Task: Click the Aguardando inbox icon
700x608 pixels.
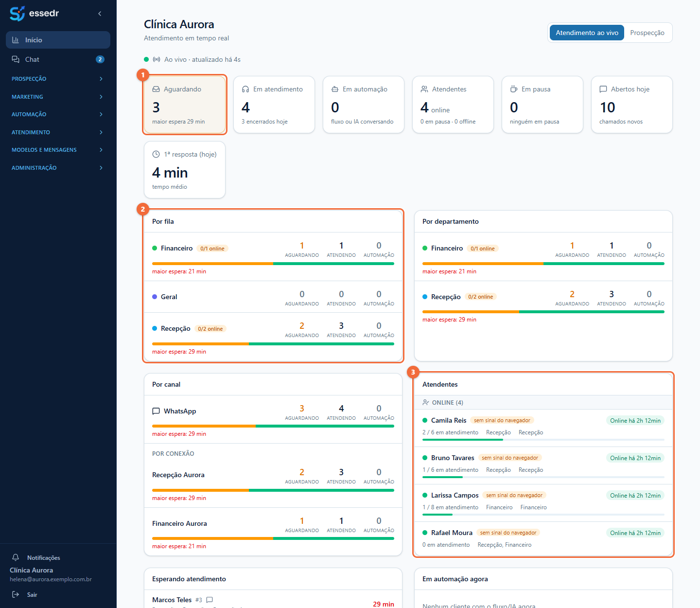Action: [156, 89]
